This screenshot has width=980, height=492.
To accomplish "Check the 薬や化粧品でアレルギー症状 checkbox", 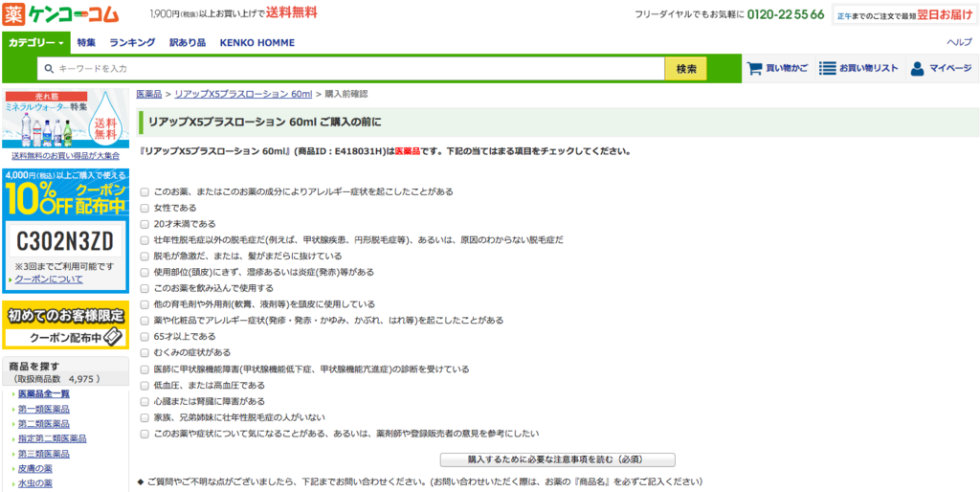I will [x=145, y=321].
